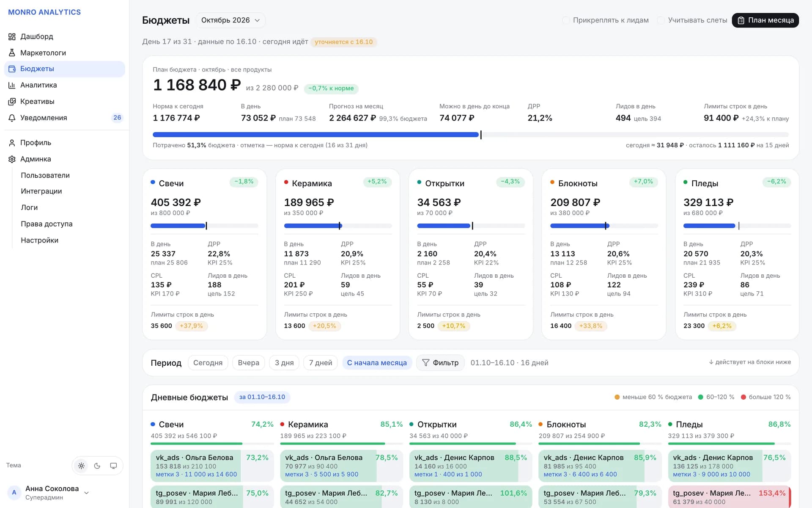Open the Фильтр dropdown button

click(440, 363)
